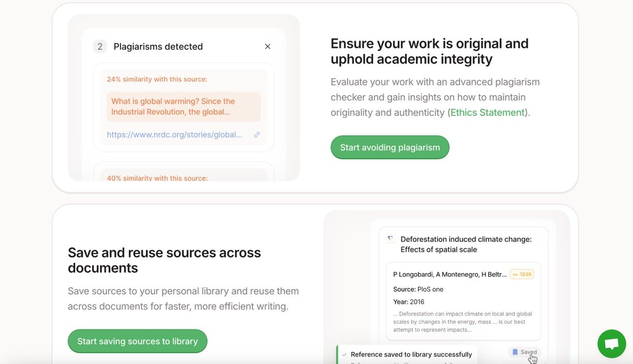Image resolution: width=633 pixels, height=364 pixels.
Task: Click the bookmark icon on Saved button
Action: click(x=515, y=352)
